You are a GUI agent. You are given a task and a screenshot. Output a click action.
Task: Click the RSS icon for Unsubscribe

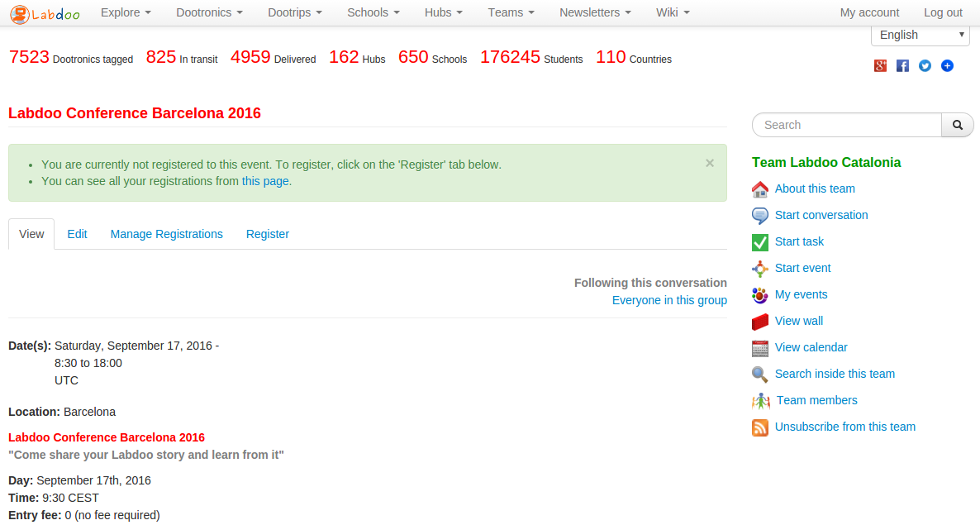[x=760, y=427]
